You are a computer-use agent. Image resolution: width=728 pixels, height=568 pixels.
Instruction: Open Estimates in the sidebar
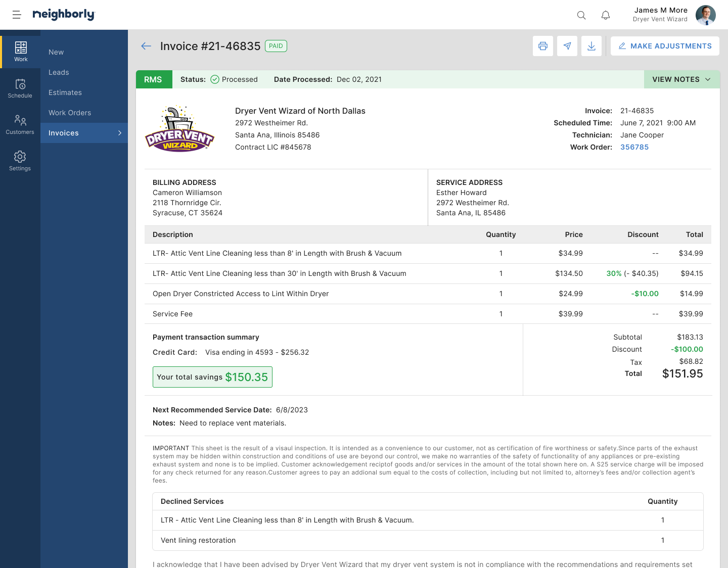point(65,92)
